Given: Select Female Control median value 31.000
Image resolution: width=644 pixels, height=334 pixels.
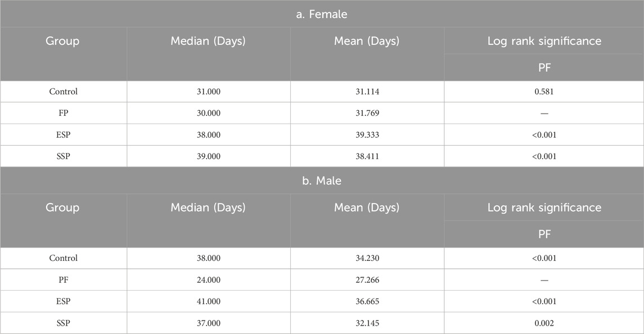Looking at the screenshot, I should (x=209, y=92).
